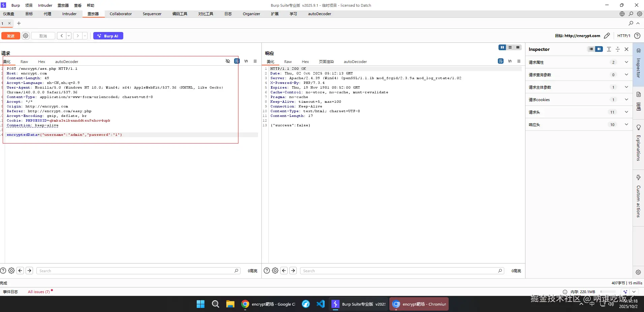Viewport: 644px width, 312px height.
Task: Open the globe proxy icon in tab bar
Action: coord(622,14)
